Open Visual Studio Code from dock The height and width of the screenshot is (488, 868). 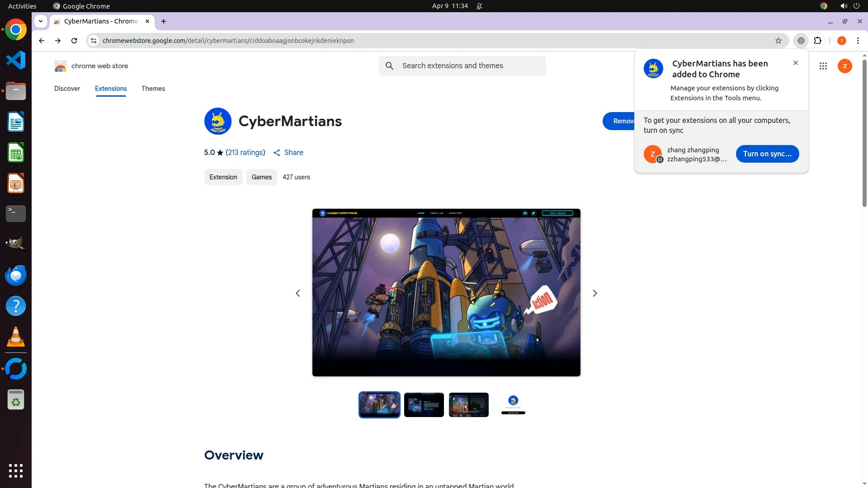(x=16, y=60)
